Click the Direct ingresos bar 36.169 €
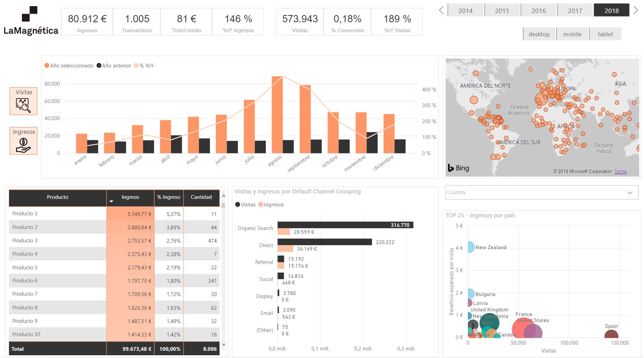This screenshot has height=358, width=644. coord(285,248)
